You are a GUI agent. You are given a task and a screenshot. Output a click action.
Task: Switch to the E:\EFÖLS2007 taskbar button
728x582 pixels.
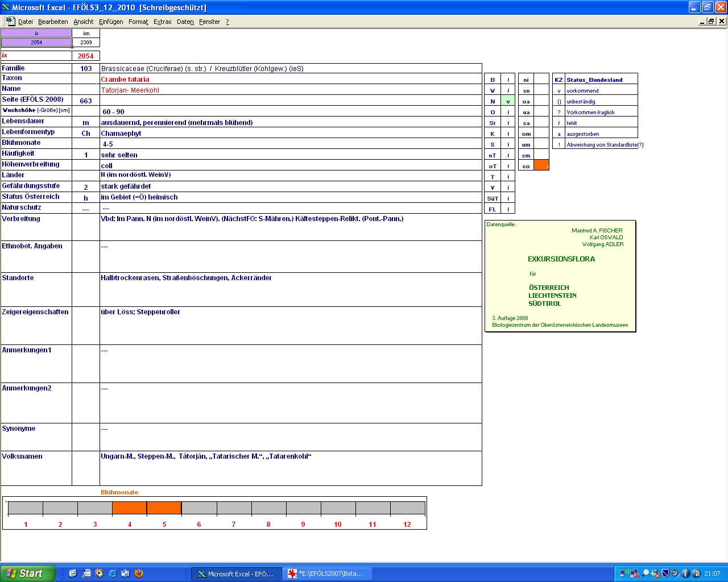coord(328,574)
